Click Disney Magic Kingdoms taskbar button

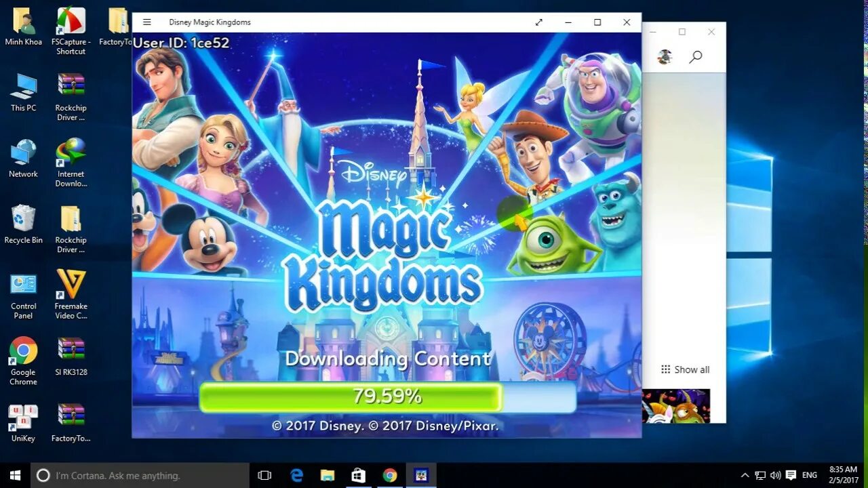(420, 475)
